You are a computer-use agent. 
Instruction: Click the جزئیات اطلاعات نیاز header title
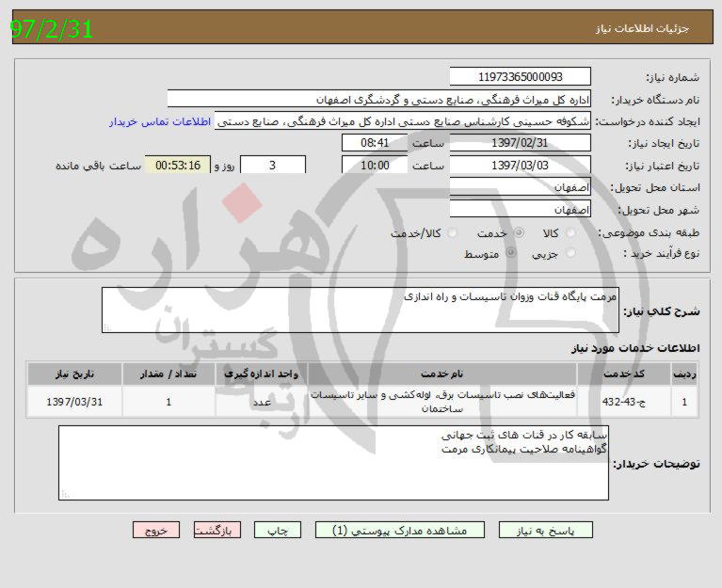coord(642,28)
